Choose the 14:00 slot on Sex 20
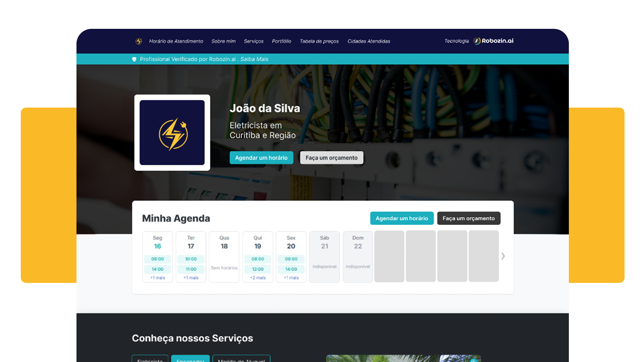 tap(291, 269)
